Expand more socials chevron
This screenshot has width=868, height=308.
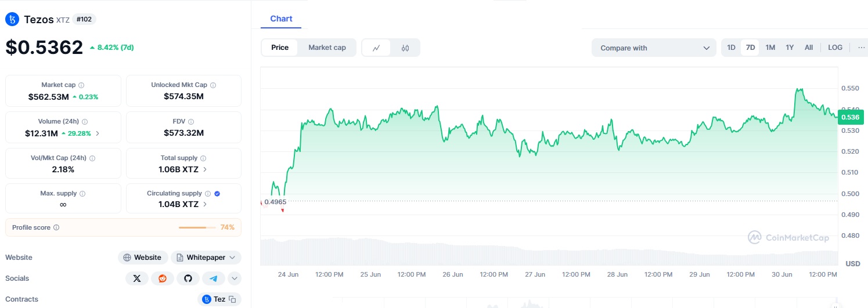235,278
